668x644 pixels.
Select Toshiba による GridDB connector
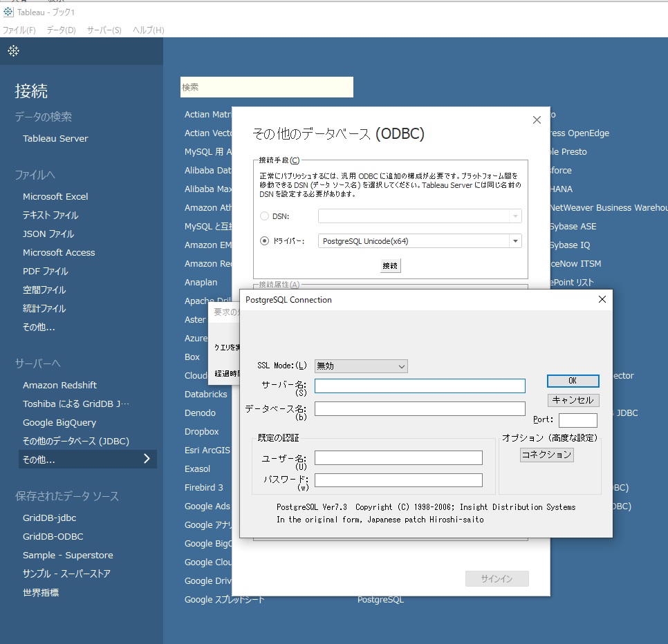[76, 404]
